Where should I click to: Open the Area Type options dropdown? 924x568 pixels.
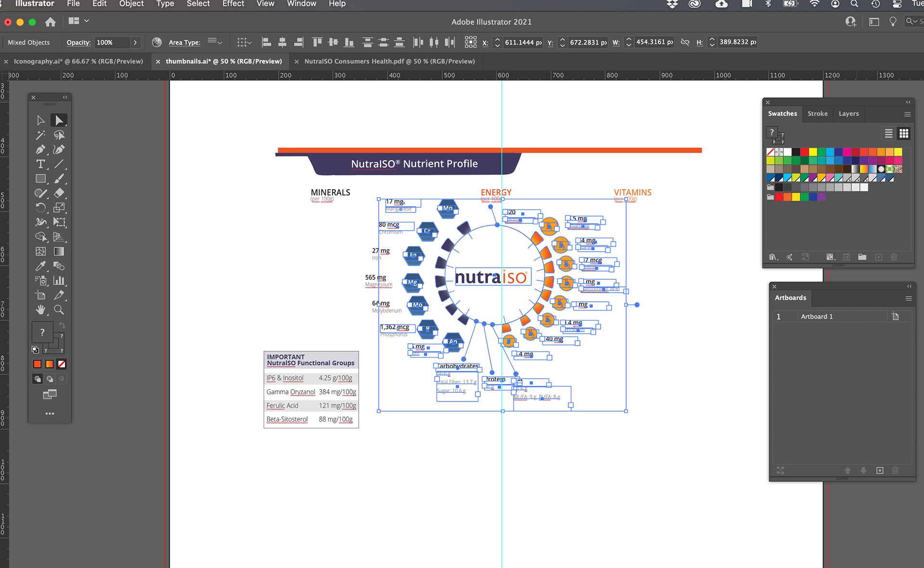(x=215, y=42)
